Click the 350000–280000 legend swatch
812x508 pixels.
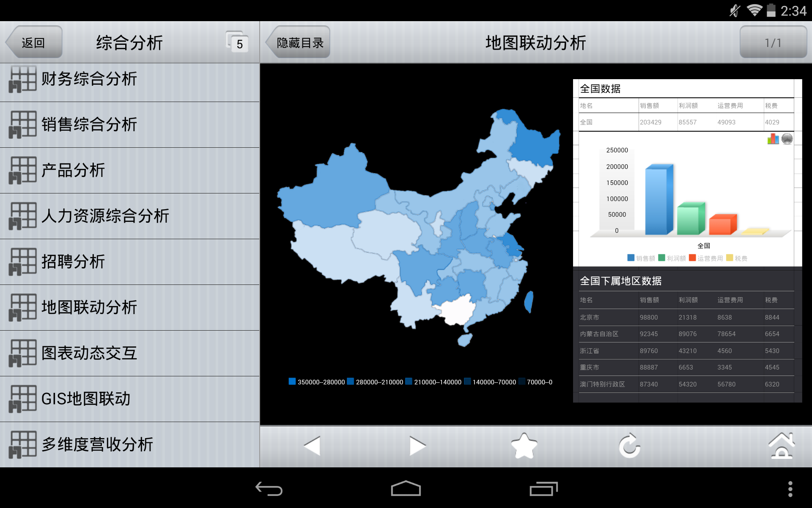292,381
